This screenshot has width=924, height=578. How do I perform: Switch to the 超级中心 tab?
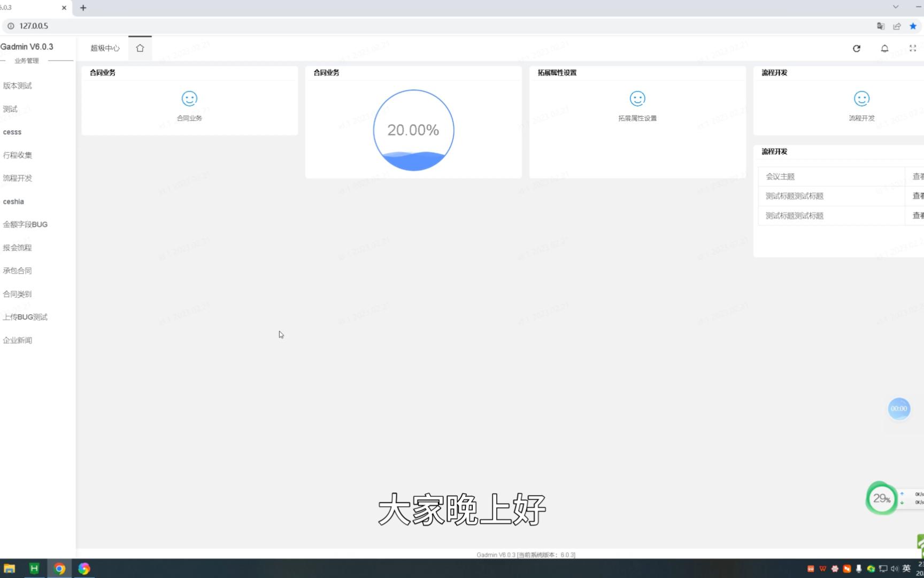[105, 48]
